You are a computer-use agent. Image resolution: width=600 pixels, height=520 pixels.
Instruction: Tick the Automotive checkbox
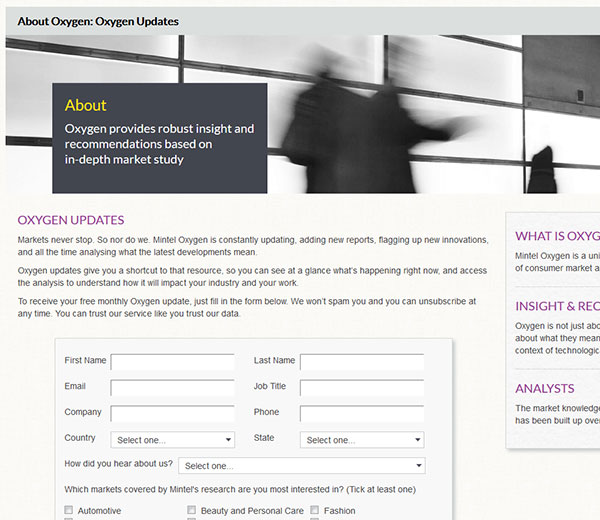click(68, 510)
